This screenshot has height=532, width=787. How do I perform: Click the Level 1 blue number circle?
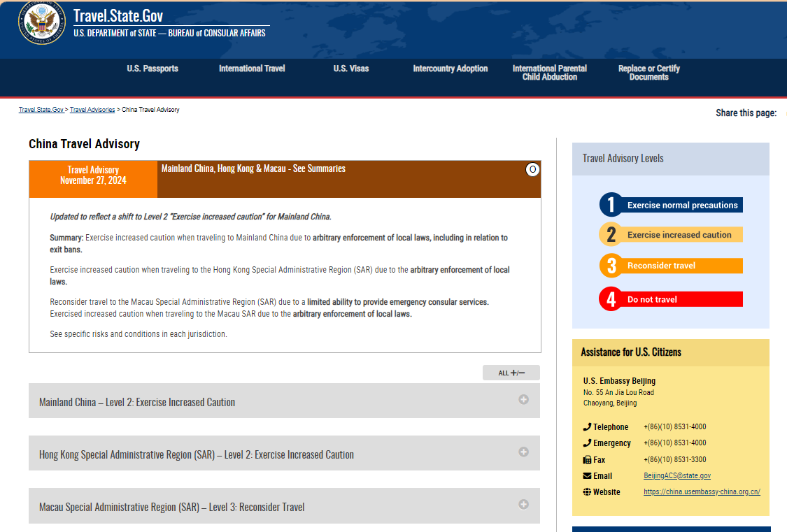point(611,205)
